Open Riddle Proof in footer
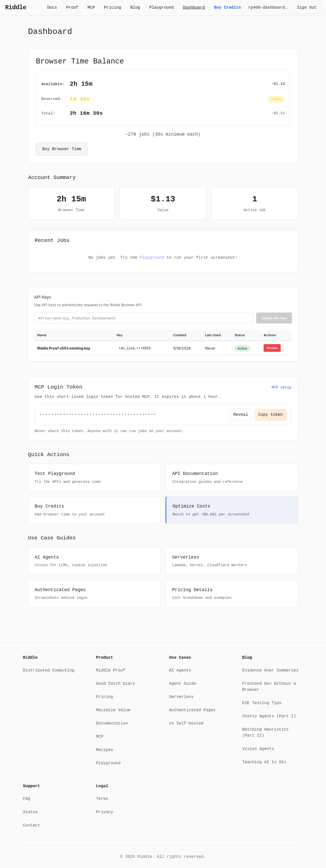 pyautogui.click(x=111, y=670)
